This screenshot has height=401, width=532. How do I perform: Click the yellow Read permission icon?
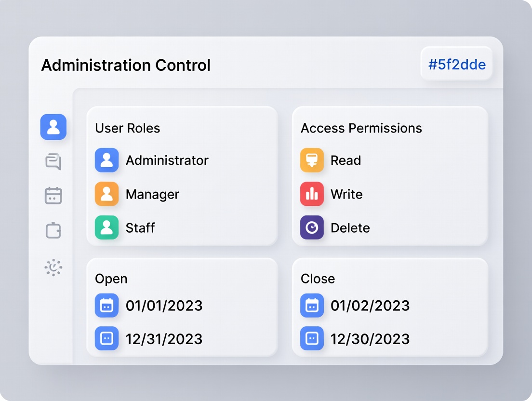click(312, 160)
